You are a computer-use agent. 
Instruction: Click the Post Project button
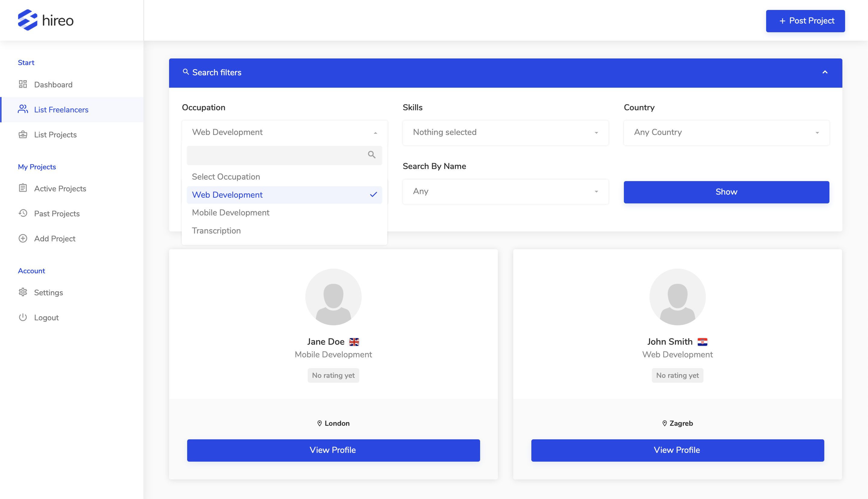click(x=805, y=21)
